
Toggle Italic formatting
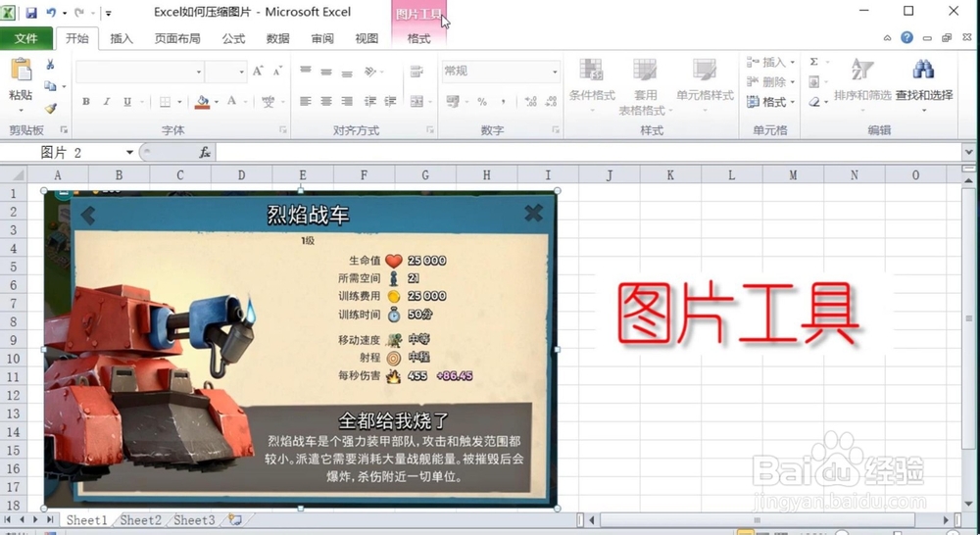tap(106, 101)
